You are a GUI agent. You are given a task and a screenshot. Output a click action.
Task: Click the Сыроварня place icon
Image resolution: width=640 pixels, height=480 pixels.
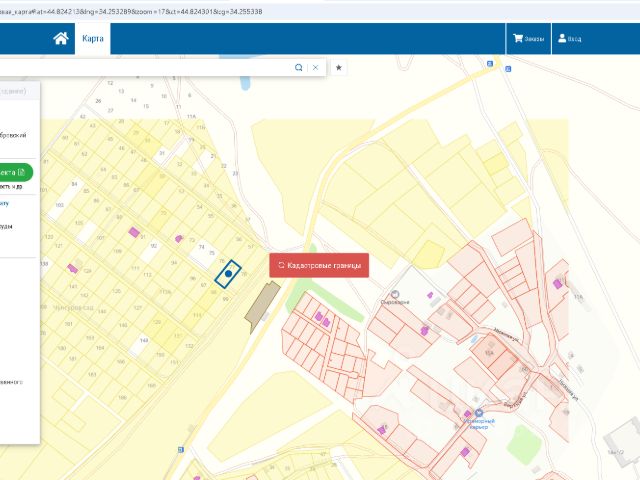click(395, 294)
